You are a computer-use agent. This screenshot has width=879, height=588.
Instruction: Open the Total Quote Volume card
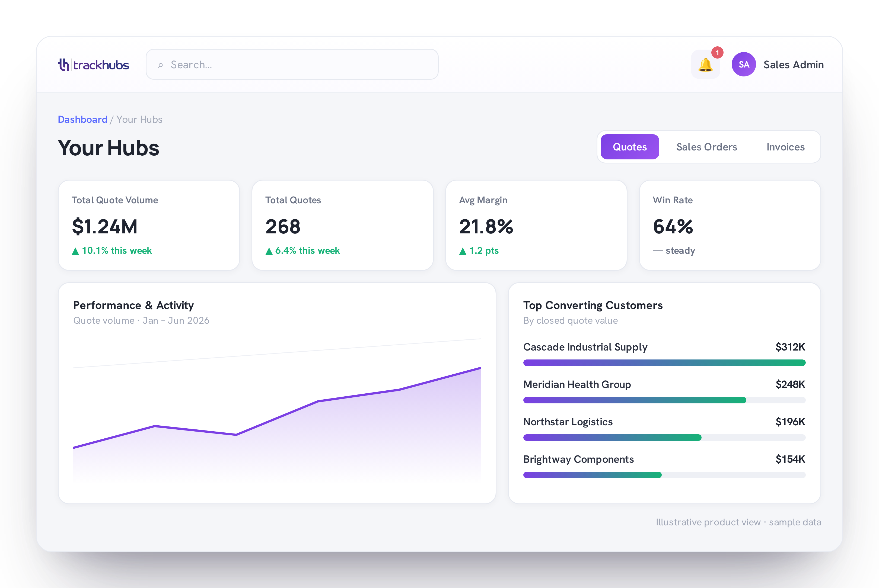149,225
